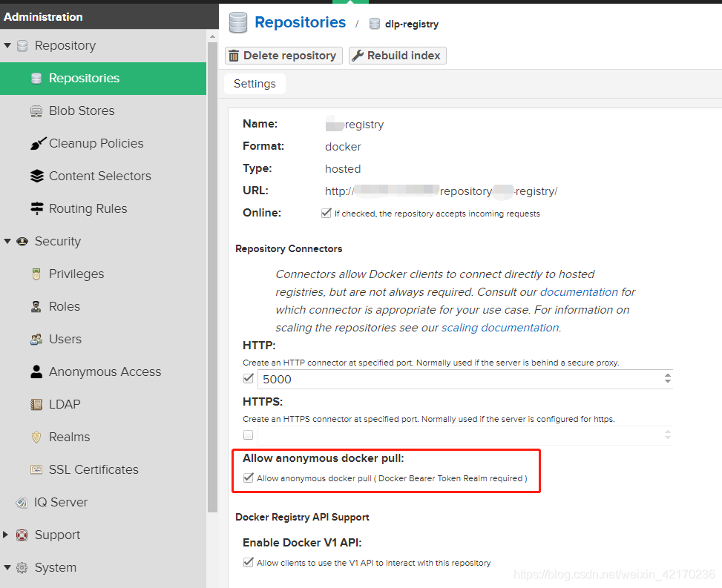Open Content Selectors in the sidebar

103,176
